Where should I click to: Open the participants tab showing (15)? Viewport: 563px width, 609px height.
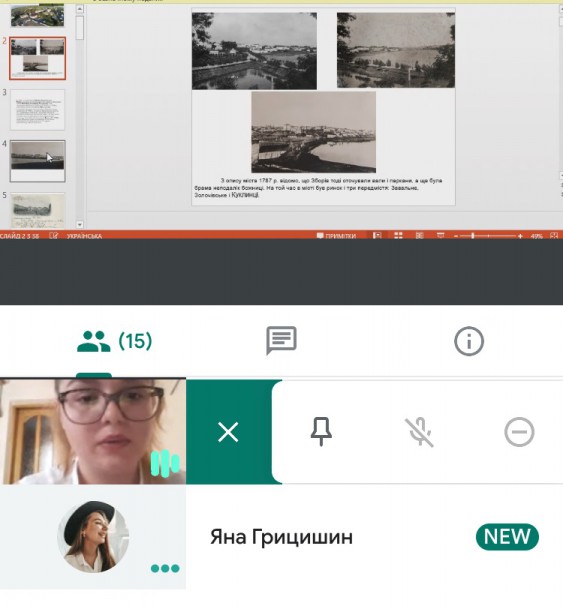(115, 341)
